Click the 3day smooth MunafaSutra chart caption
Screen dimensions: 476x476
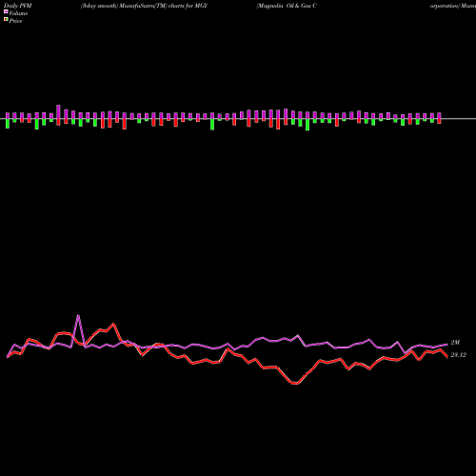144,6
